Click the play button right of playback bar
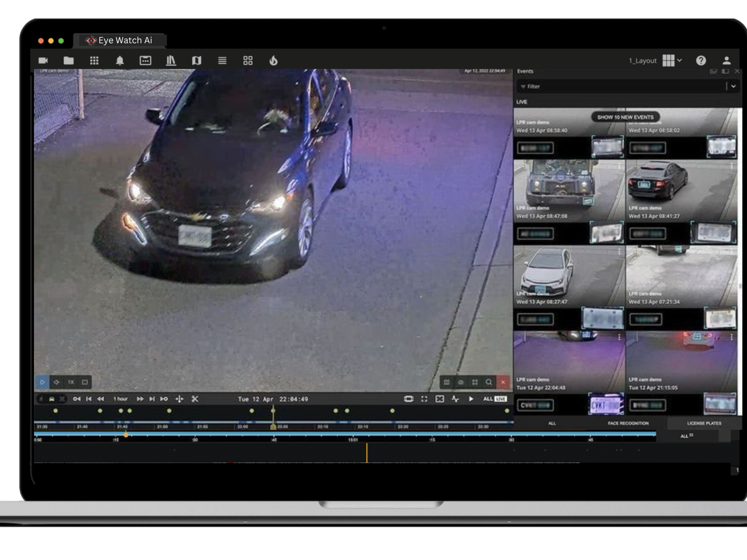747x560 pixels. tap(471, 399)
